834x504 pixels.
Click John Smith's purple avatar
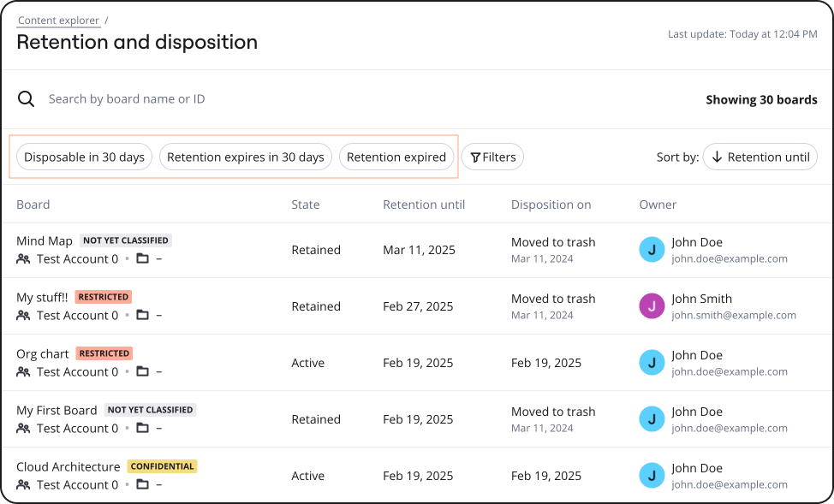(652, 306)
